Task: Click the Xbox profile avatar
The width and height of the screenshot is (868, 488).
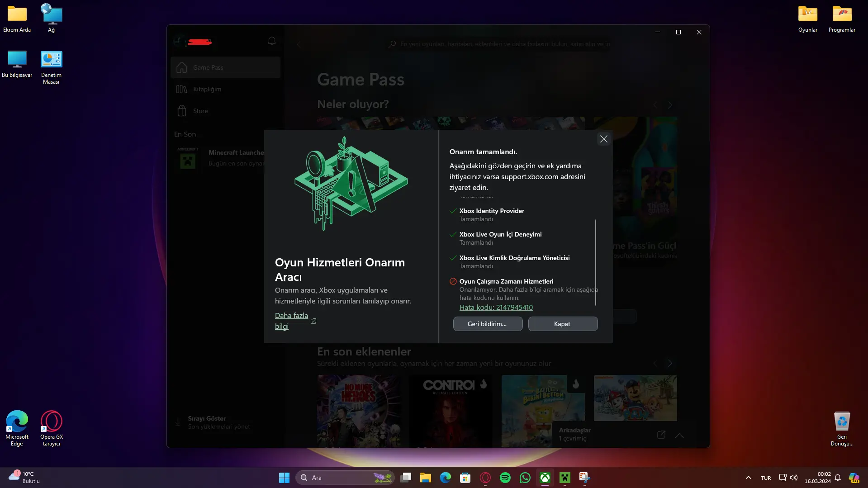Action: pyautogui.click(x=179, y=42)
